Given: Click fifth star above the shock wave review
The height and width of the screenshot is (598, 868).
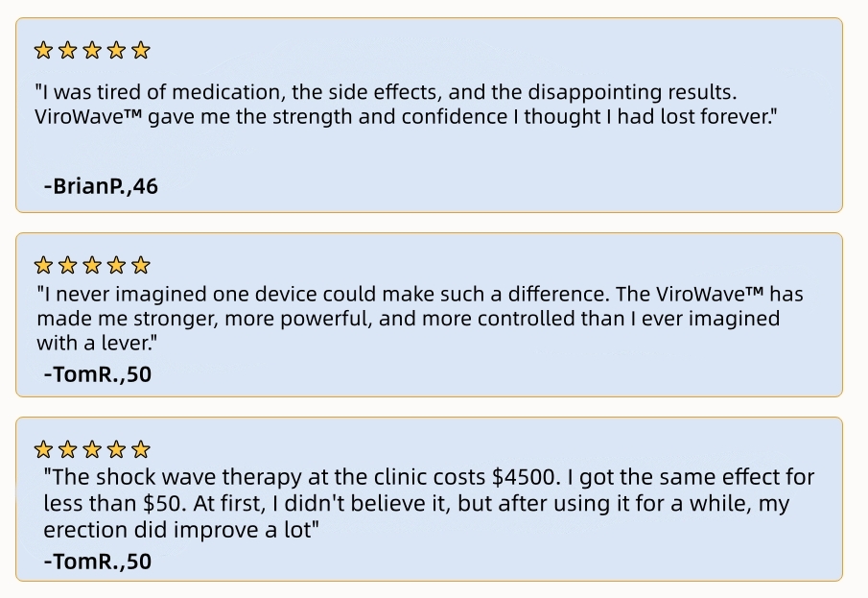Looking at the screenshot, I should pyautogui.click(x=141, y=449).
